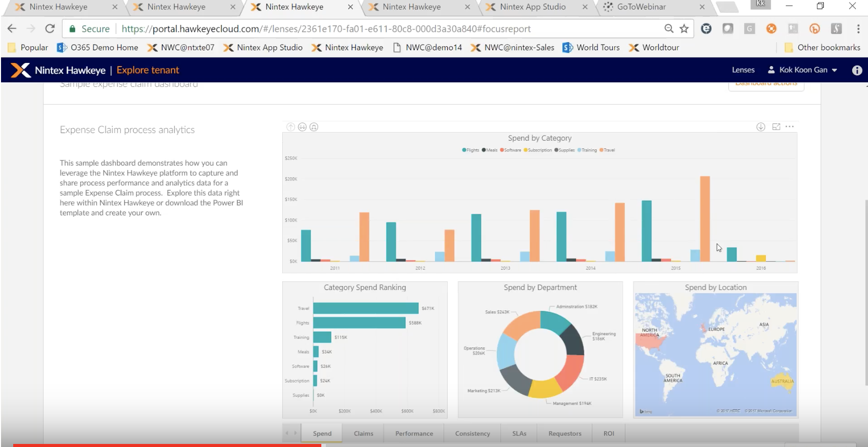Toggle Flights legend item
This screenshot has height=447, width=868.
(x=471, y=150)
